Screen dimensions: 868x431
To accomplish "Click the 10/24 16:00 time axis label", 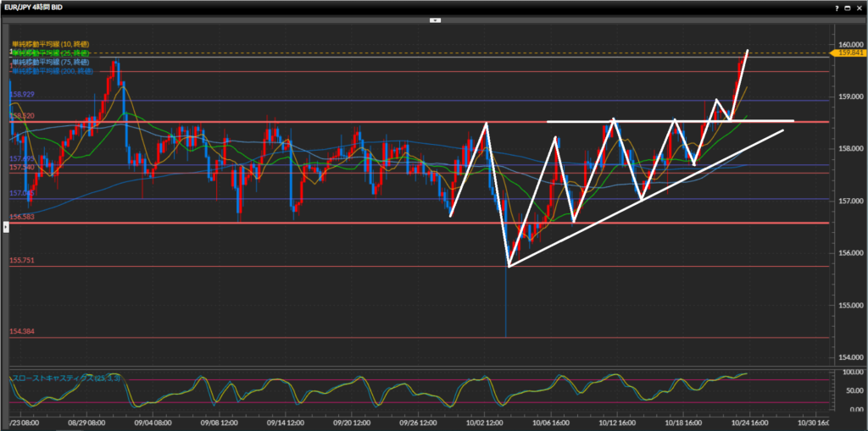I will (750, 423).
